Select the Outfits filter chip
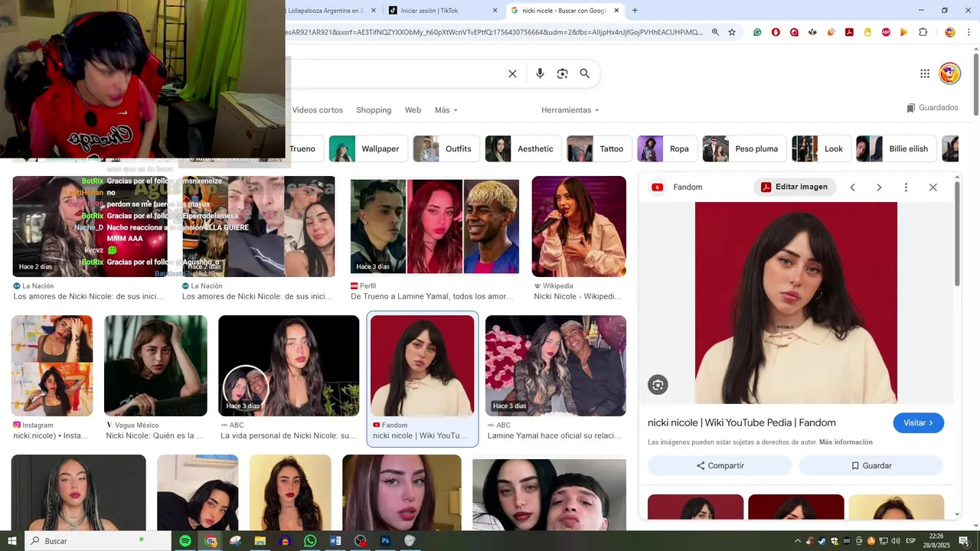This screenshot has height=551, width=980. click(x=447, y=148)
